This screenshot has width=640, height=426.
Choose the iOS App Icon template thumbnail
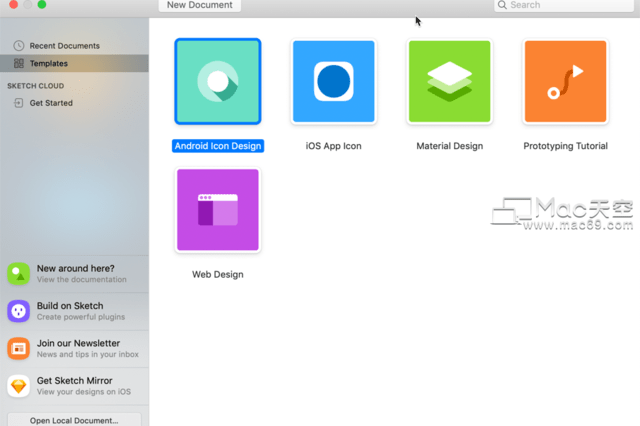click(333, 81)
